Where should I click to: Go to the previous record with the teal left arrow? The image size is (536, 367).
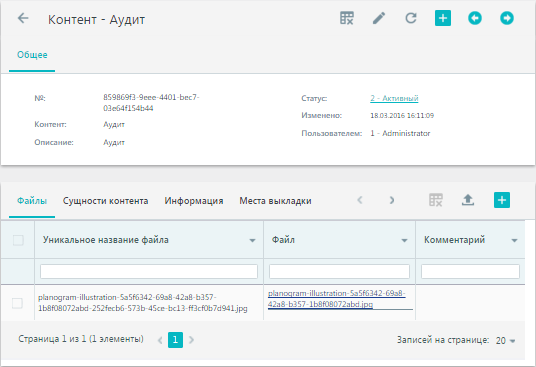tap(475, 18)
